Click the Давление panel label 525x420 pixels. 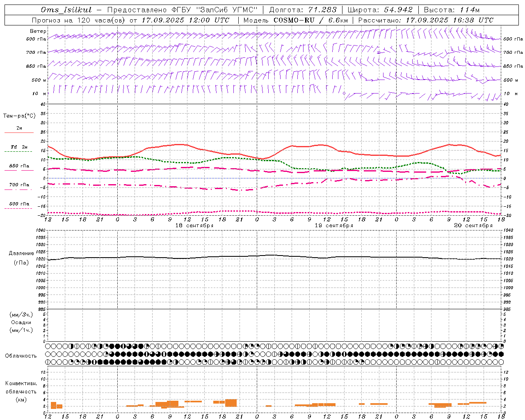21,253
